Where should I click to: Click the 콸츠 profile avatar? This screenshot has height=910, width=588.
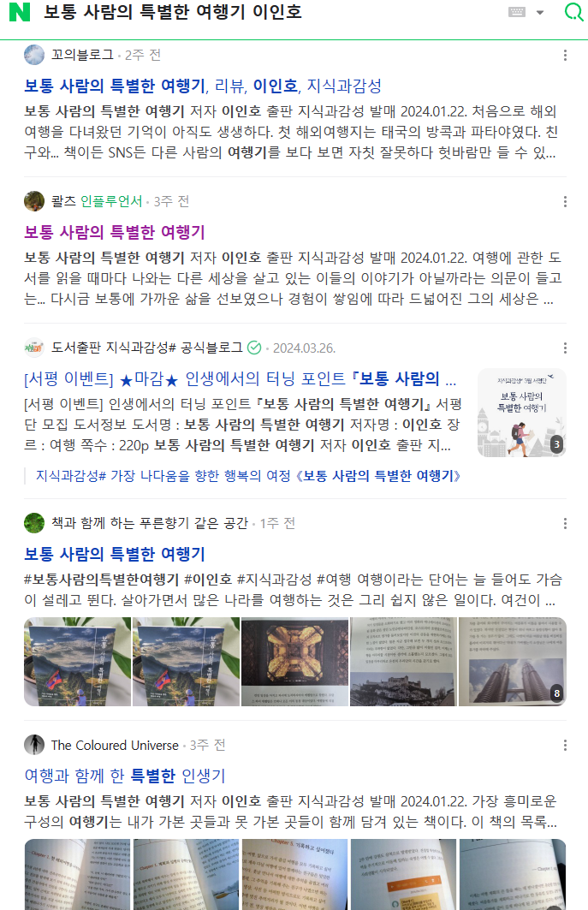point(34,201)
